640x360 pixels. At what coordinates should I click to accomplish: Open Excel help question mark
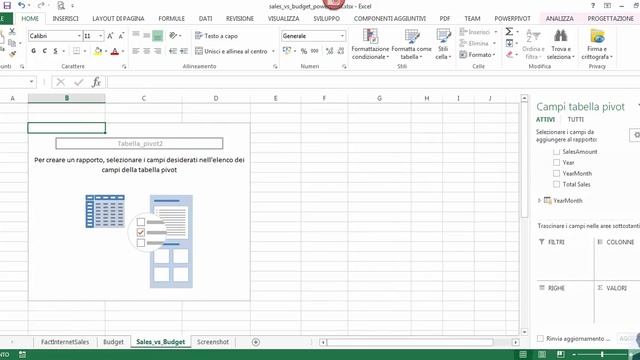click(x=593, y=6)
